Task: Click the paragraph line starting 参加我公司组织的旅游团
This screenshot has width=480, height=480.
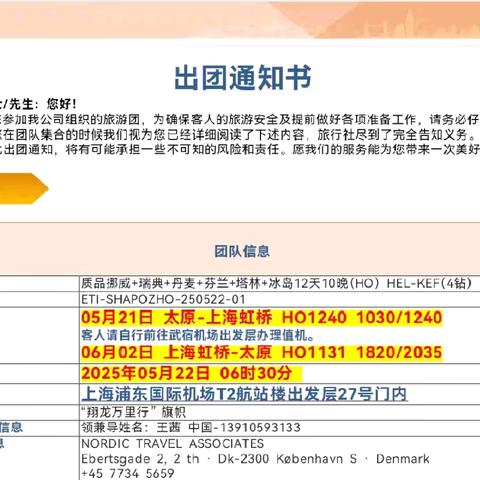Action: (240, 119)
